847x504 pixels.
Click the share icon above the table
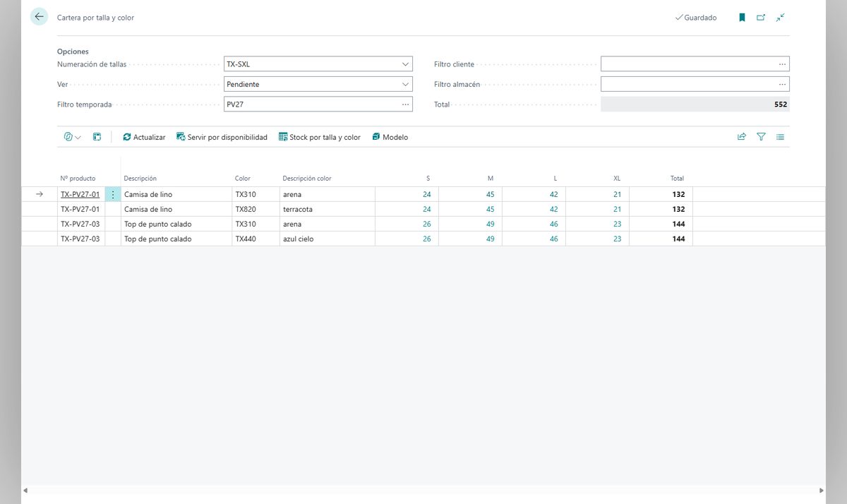[x=742, y=137]
